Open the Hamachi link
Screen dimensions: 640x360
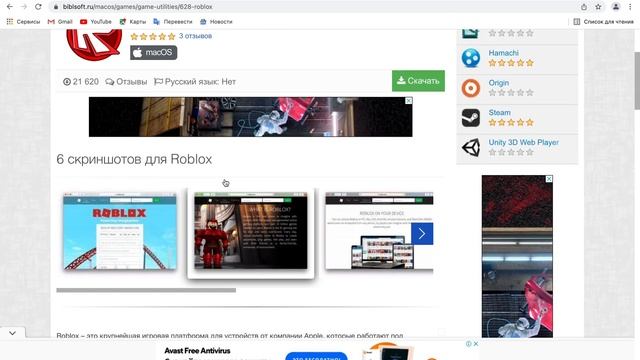[504, 53]
